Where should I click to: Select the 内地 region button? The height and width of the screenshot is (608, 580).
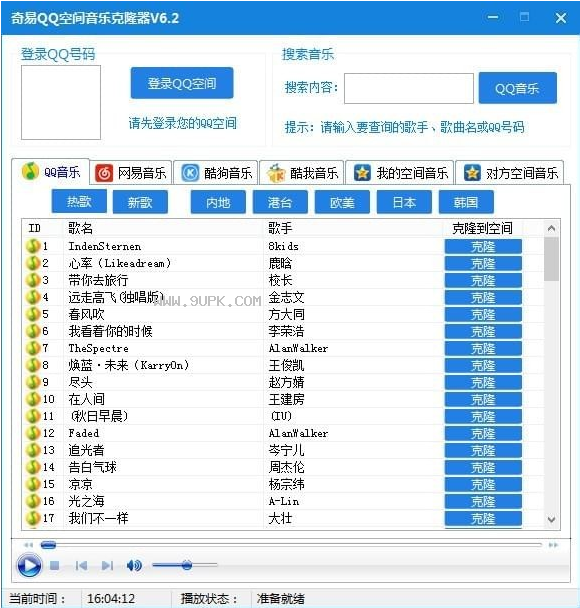click(x=218, y=202)
